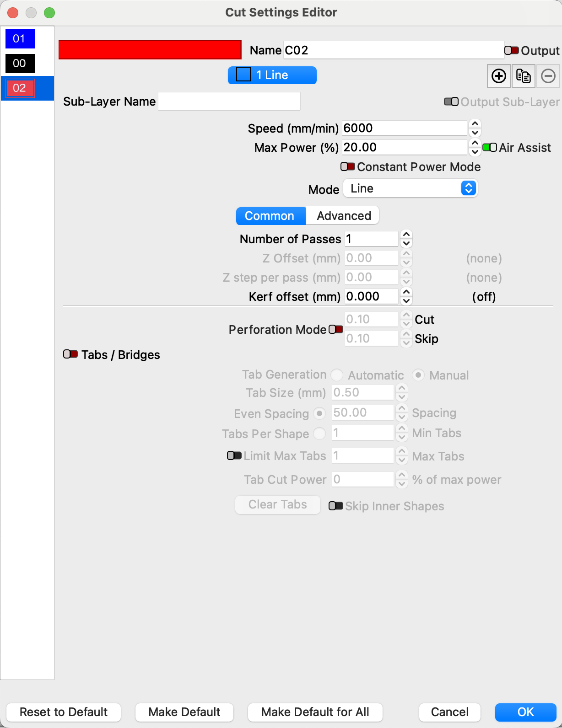Select layer 02 red swatch in list
The width and height of the screenshot is (562, 728).
[x=20, y=88]
